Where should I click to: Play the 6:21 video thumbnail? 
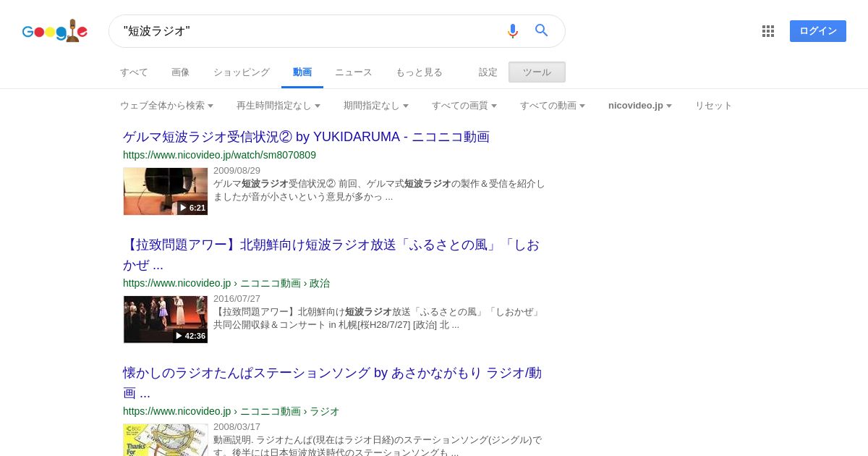tap(166, 191)
